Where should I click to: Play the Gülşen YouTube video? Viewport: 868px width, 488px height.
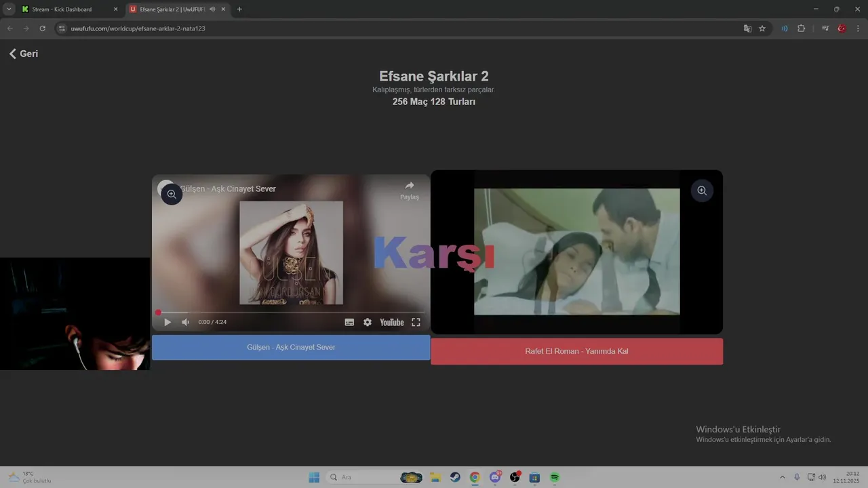pos(167,323)
